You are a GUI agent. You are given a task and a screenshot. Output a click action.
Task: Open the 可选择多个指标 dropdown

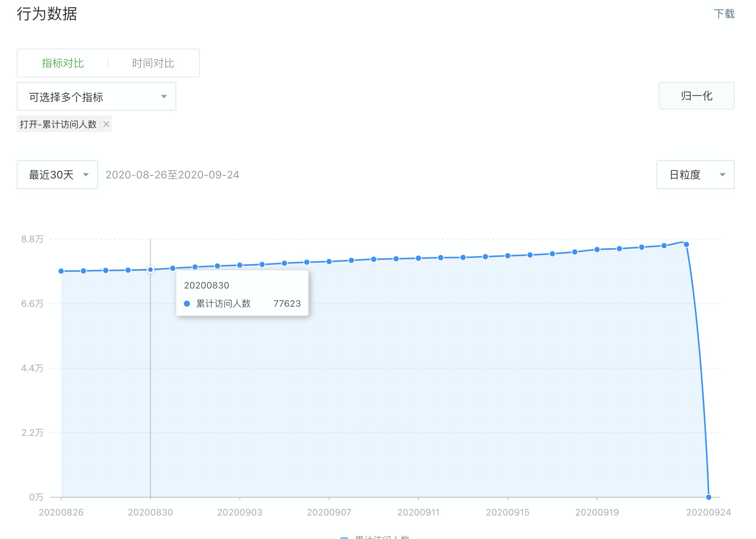[96, 97]
